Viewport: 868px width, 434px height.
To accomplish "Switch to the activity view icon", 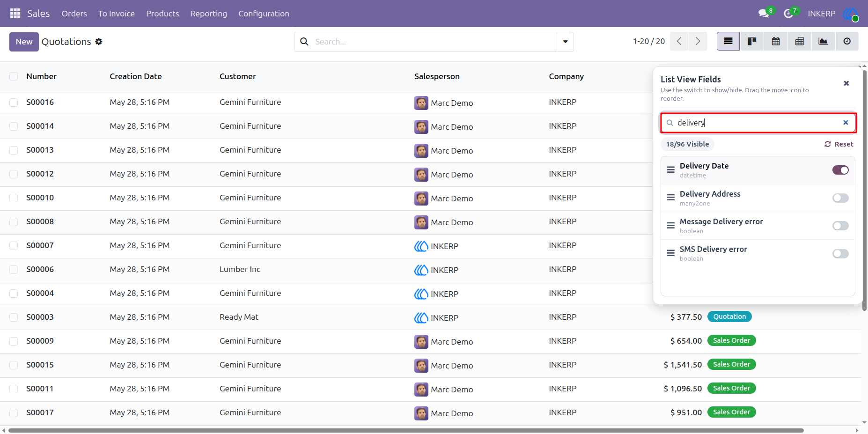I will (847, 41).
